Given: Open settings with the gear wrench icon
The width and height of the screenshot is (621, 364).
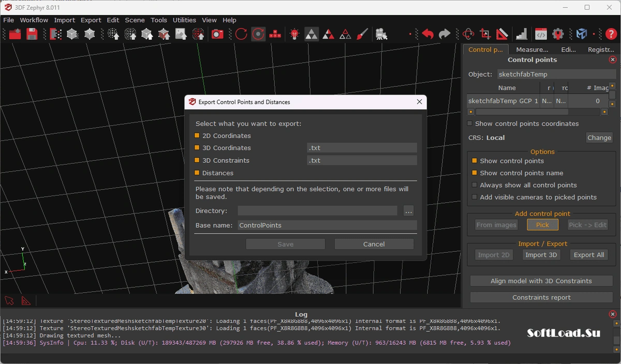Looking at the screenshot, I should point(558,34).
